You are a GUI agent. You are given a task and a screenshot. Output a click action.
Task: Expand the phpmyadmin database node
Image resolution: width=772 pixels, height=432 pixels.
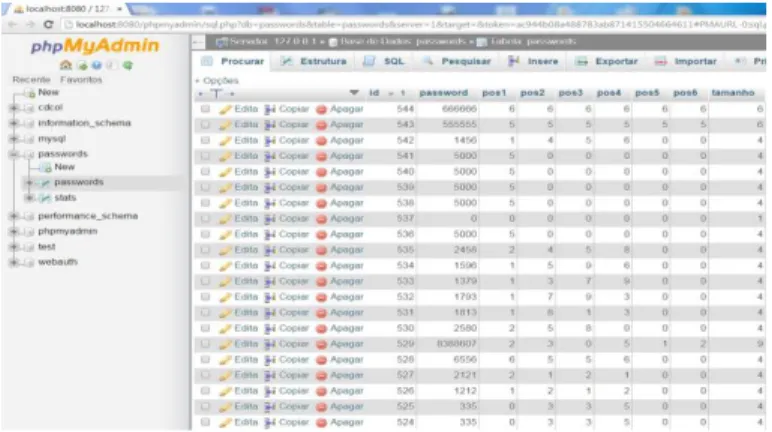(x=14, y=232)
